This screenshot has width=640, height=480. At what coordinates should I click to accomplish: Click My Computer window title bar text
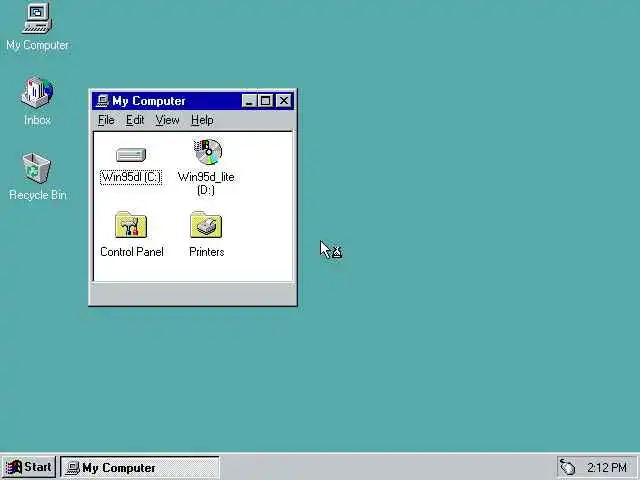149,101
